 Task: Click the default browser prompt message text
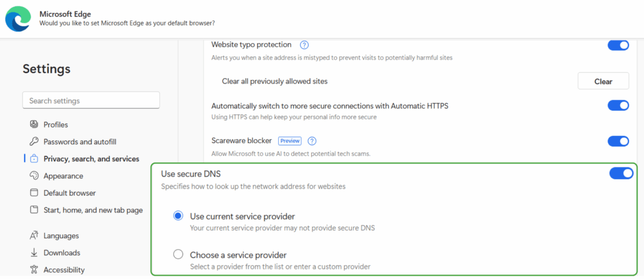(x=127, y=23)
